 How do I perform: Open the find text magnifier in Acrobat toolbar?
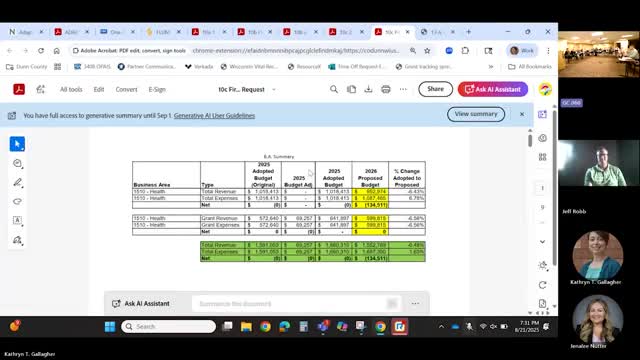click(x=334, y=89)
